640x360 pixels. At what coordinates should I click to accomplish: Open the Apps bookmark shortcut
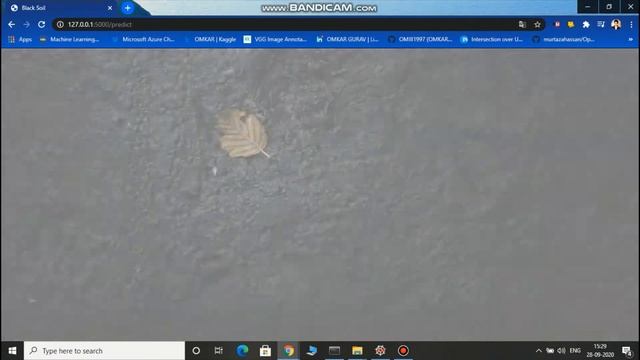point(20,39)
